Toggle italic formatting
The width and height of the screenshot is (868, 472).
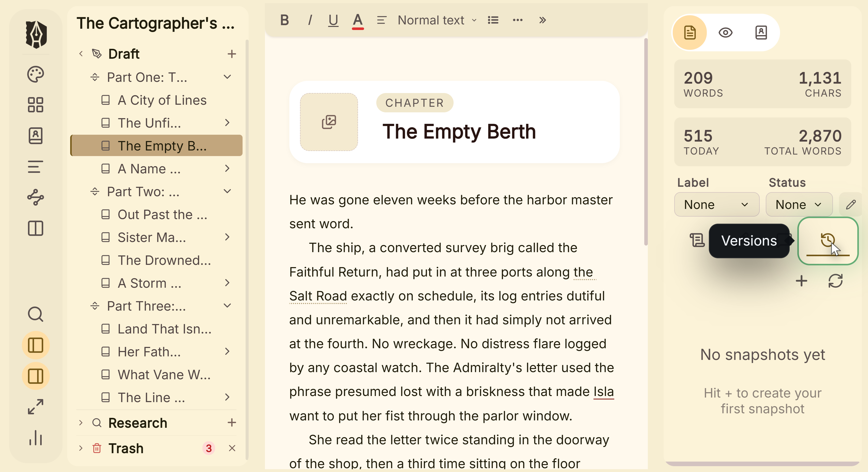tap(310, 20)
